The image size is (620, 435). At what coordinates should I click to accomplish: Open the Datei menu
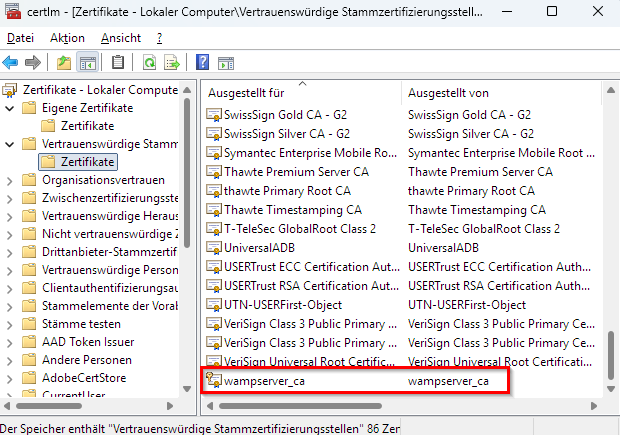[x=20, y=37]
